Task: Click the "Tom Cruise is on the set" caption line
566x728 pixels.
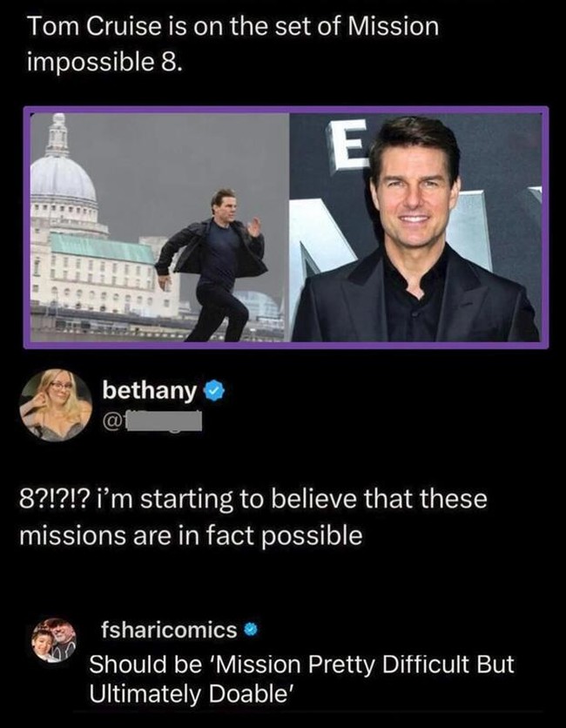Action: [233, 27]
